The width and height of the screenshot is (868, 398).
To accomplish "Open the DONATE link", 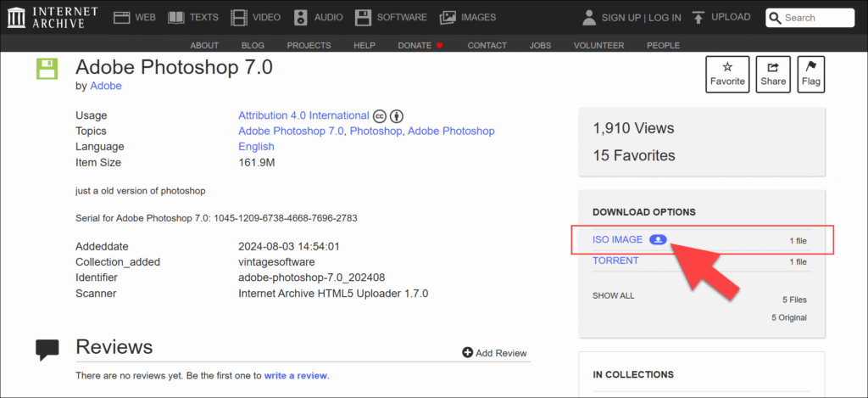I will [415, 46].
